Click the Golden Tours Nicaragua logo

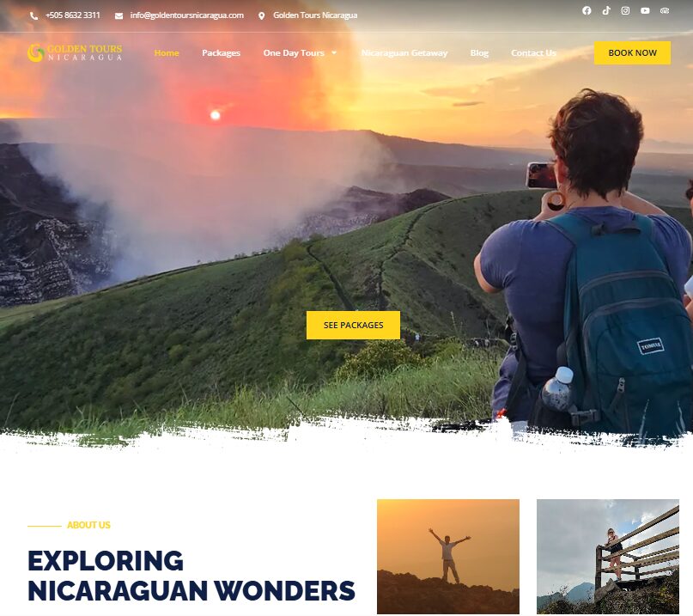75,52
